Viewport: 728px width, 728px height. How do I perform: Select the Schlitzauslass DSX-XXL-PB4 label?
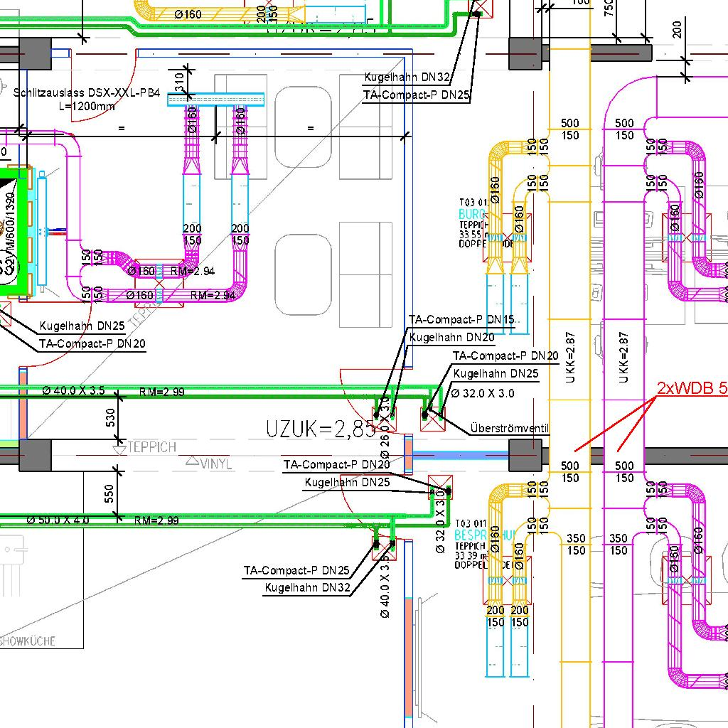[87, 93]
